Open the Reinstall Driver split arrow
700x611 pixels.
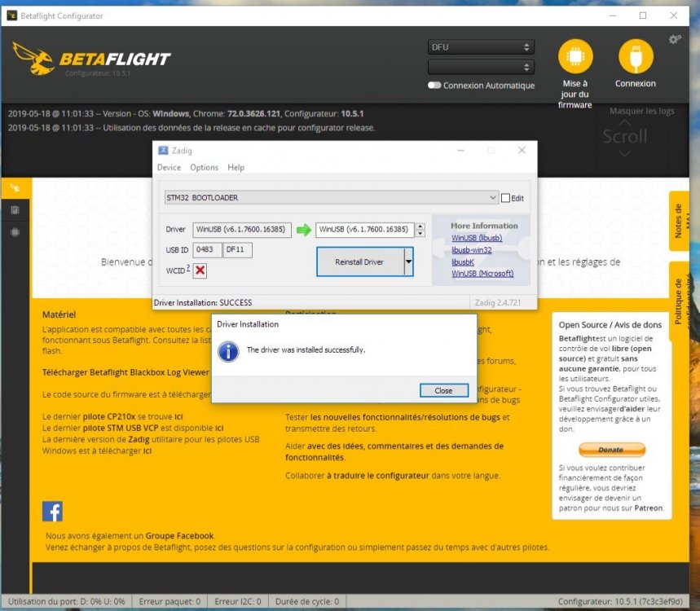click(408, 262)
